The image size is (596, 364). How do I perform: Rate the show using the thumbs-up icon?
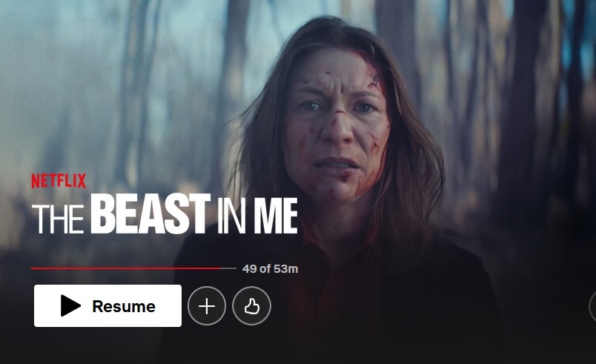point(251,306)
